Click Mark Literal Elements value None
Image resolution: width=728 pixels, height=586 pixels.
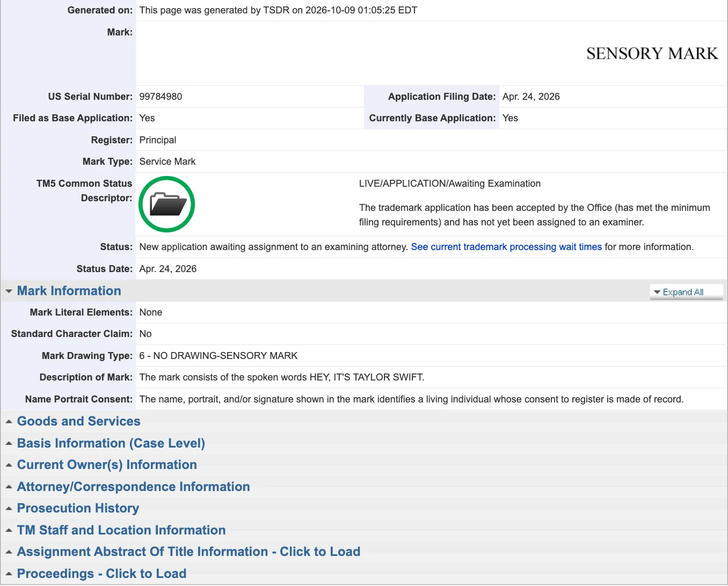[151, 312]
